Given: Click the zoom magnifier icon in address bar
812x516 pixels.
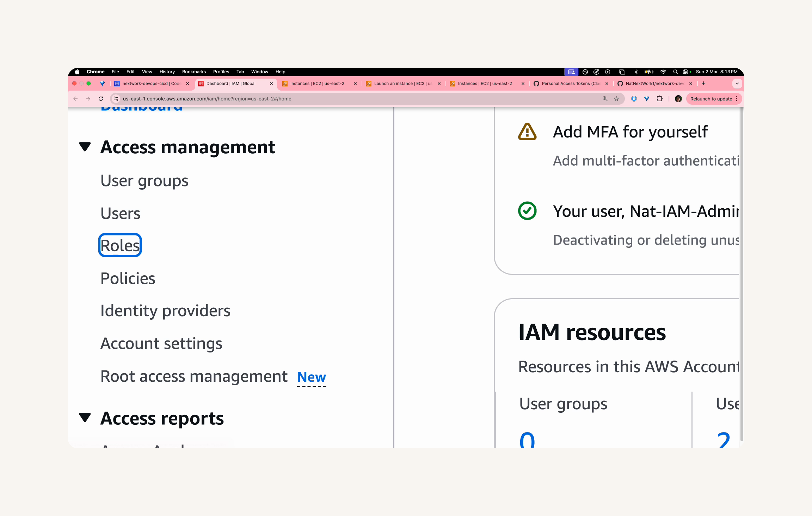Looking at the screenshot, I should pyautogui.click(x=605, y=99).
